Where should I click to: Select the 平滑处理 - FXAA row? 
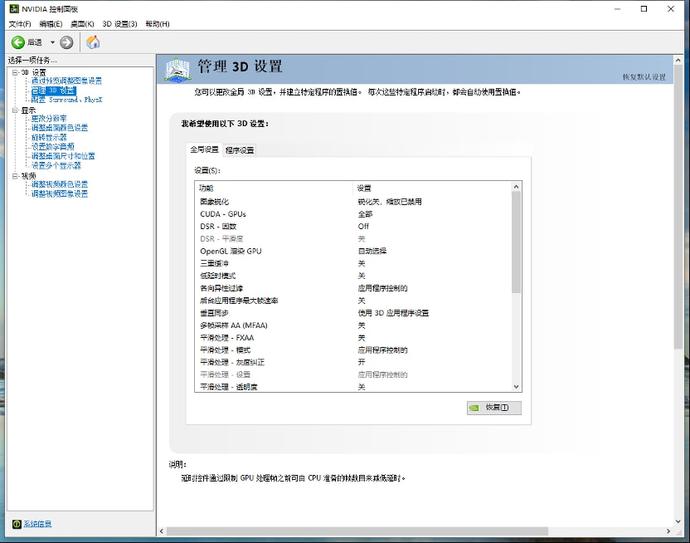(353, 338)
